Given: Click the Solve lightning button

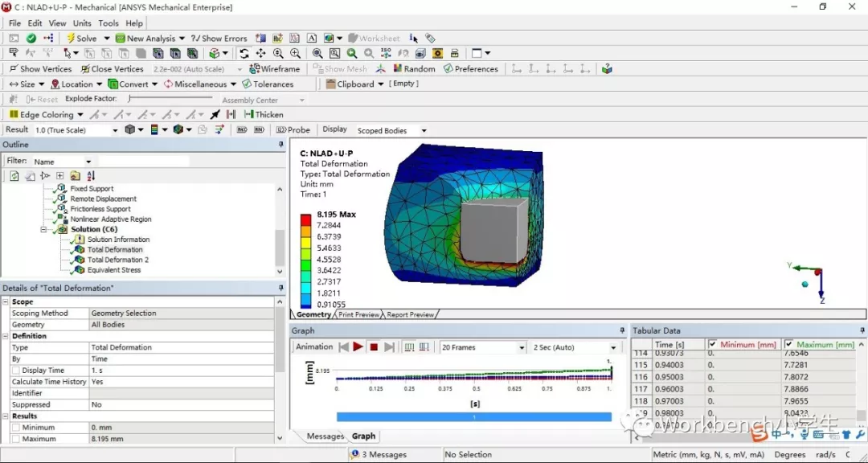Looking at the screenshot, I should coord(81,39).
